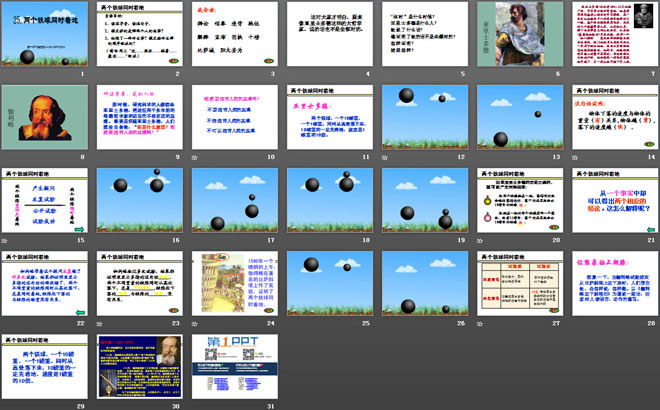Viewport: 660px width, 410px height.
Task: Select slide 29 thumbnail
Action: (45, 367)
